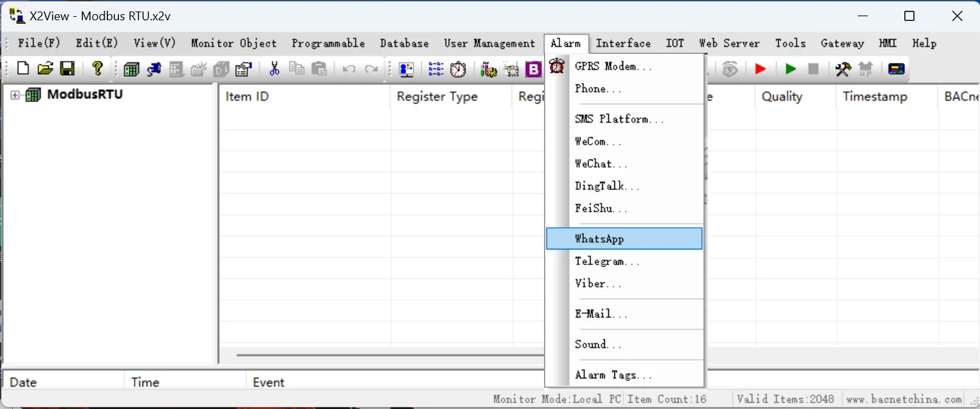
Task: Cut selection with scissors icon
Action: tap(274, 68)
